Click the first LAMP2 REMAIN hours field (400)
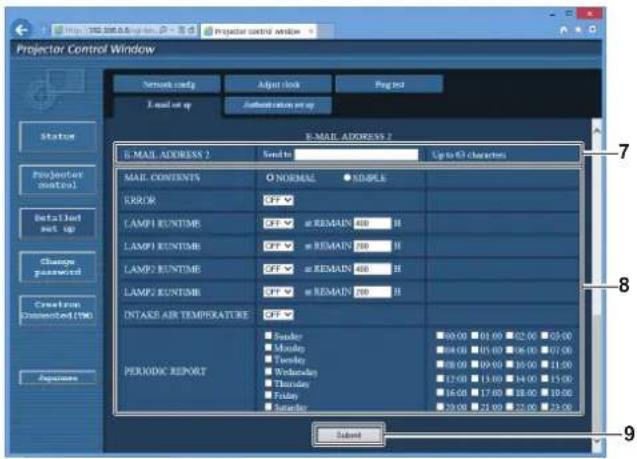 (372, 269)
